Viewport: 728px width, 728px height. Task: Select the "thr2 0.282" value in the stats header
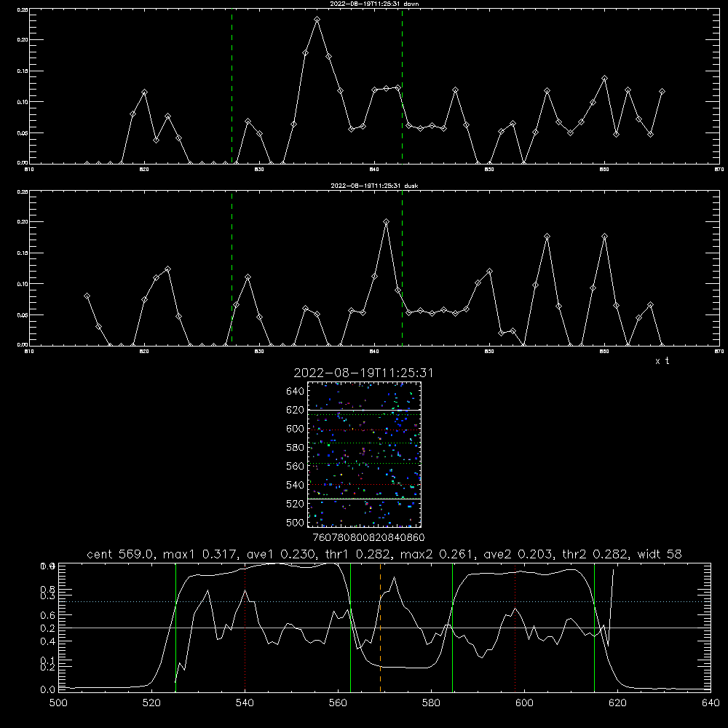pos(595,554)
